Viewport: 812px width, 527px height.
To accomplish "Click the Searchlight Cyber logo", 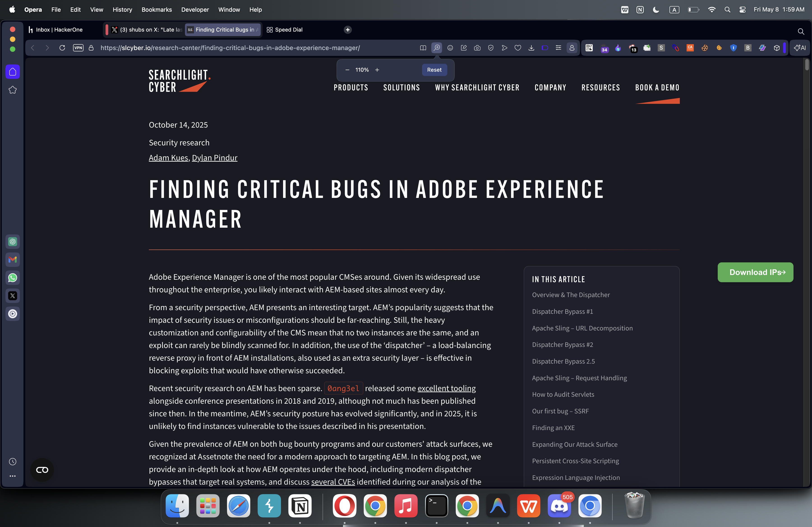I will click(x=180, y=81).
